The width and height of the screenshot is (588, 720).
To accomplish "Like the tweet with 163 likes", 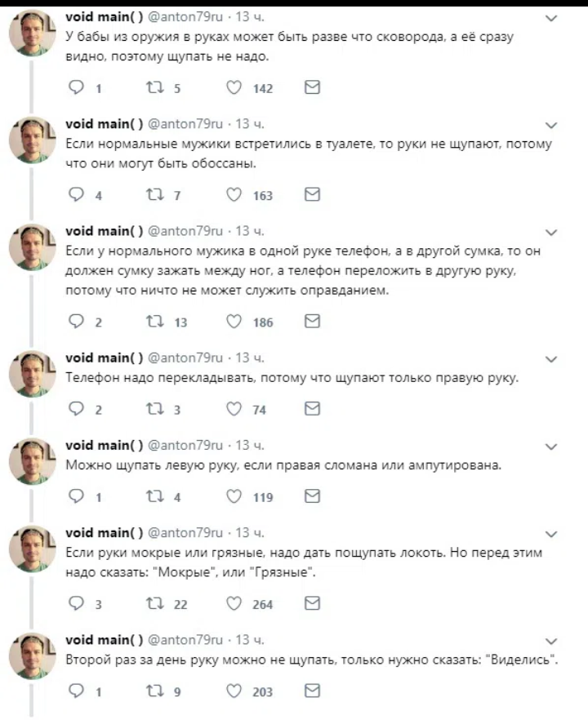I will tap(234, 194).
